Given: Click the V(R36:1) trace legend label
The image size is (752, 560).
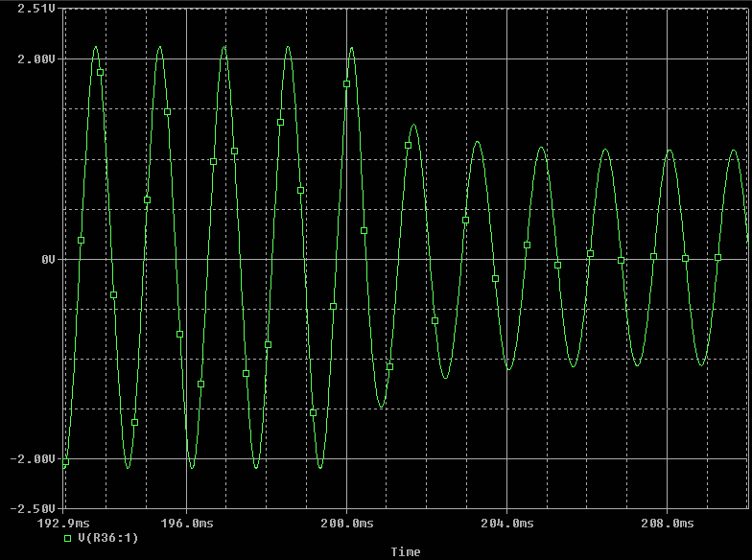Looking at the screenshot, I should [107, 538].
